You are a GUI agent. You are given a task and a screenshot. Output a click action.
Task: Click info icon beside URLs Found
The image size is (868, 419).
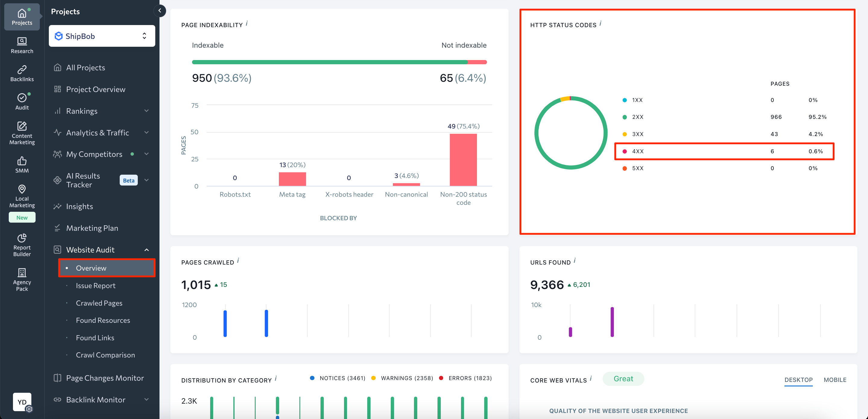[x=575, y=261]
